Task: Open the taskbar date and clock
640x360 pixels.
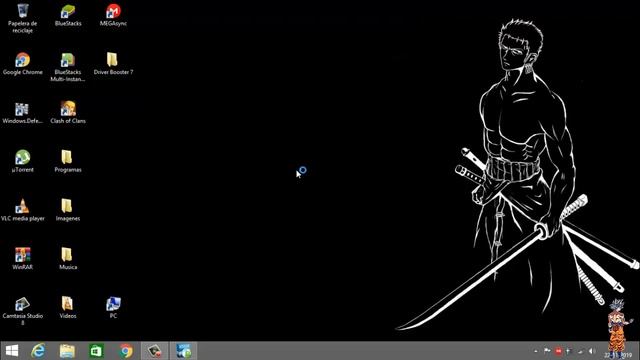Action: (618, 355)
